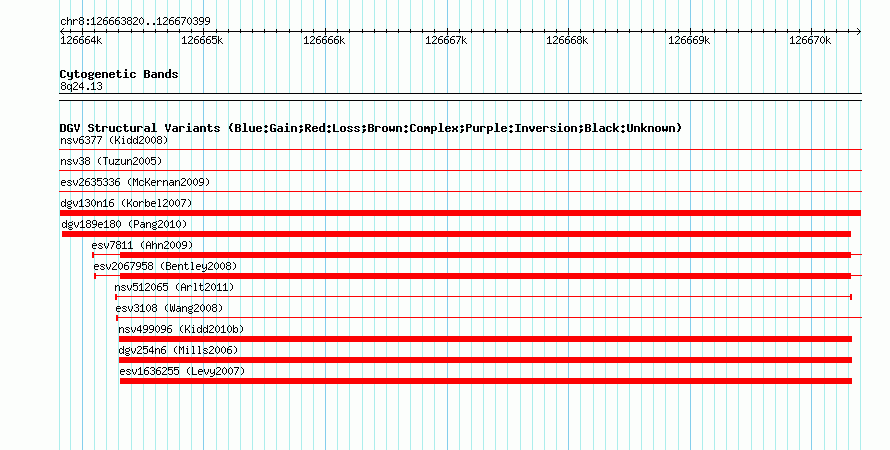Click the 126668k ruler label
This screenshot has height=450, width=890.
coord(567,40)
